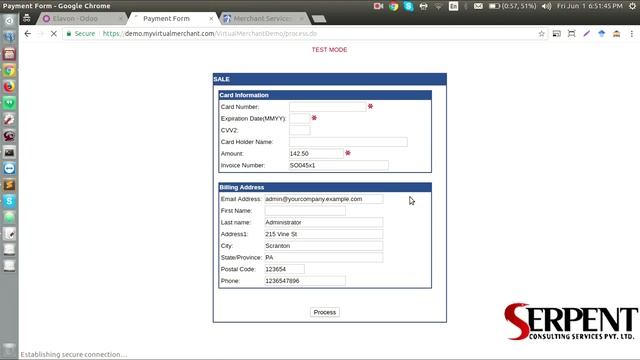Viewport: 640px width, 360px height.
Task: Bookmark this page with the star icon
Action: point(542,34)
